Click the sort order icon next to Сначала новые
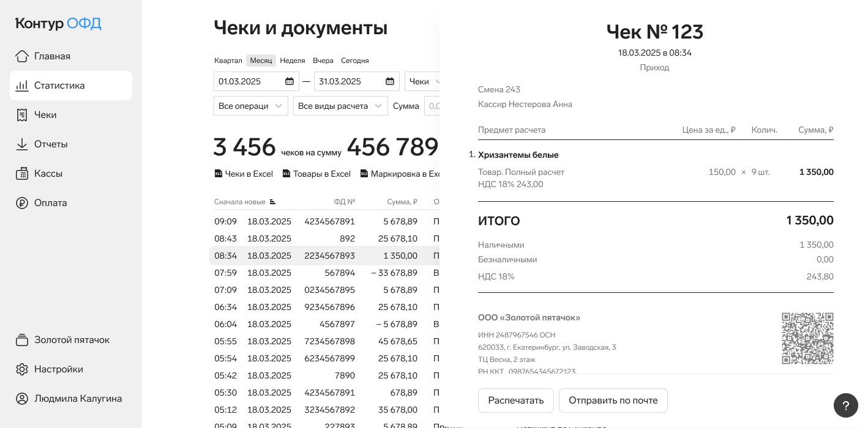Viewport: 868px width, 428px height. (272, 202)
